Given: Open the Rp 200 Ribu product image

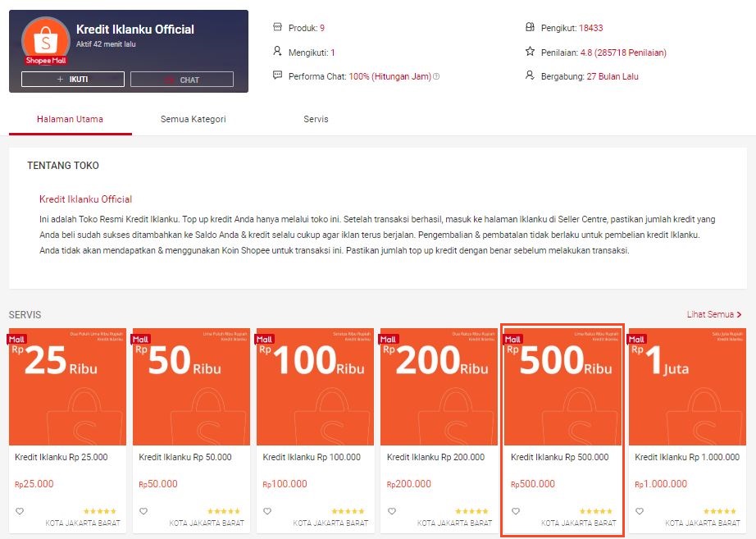Looking at the screenshot, I should pos(439,387).
